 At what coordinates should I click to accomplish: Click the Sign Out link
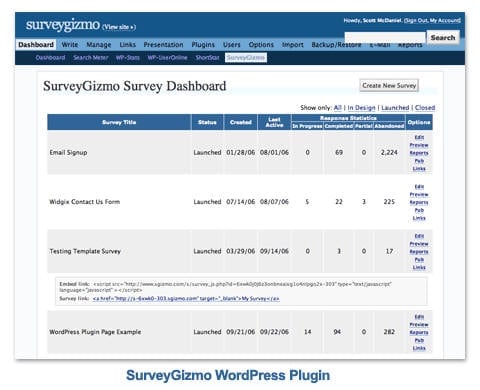416,21
